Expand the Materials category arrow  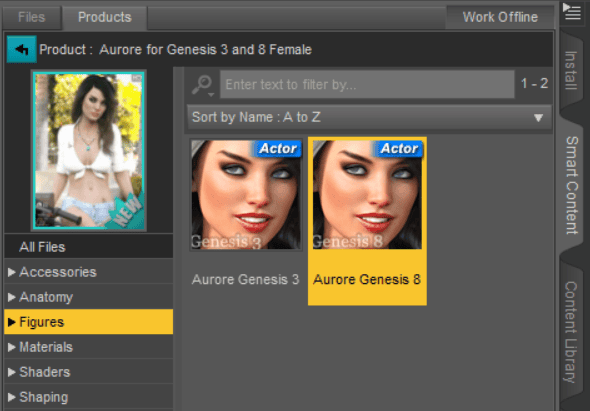click(12, 347)
